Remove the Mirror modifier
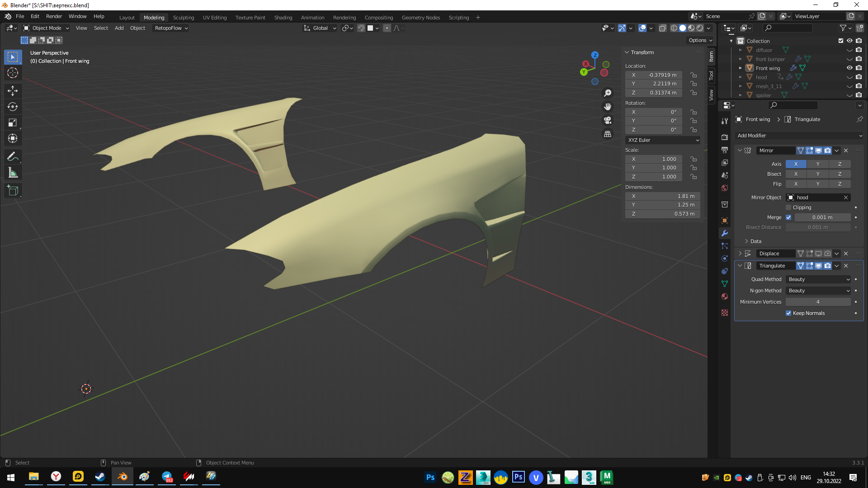 point(846,150)
